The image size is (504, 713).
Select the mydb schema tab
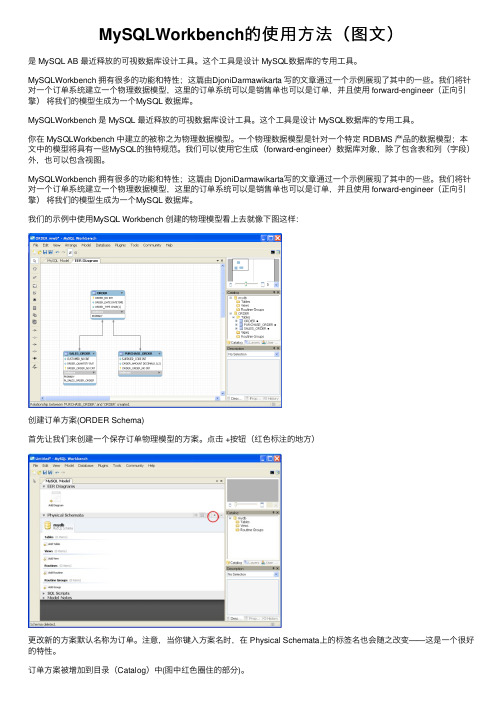tap(59, 526)
